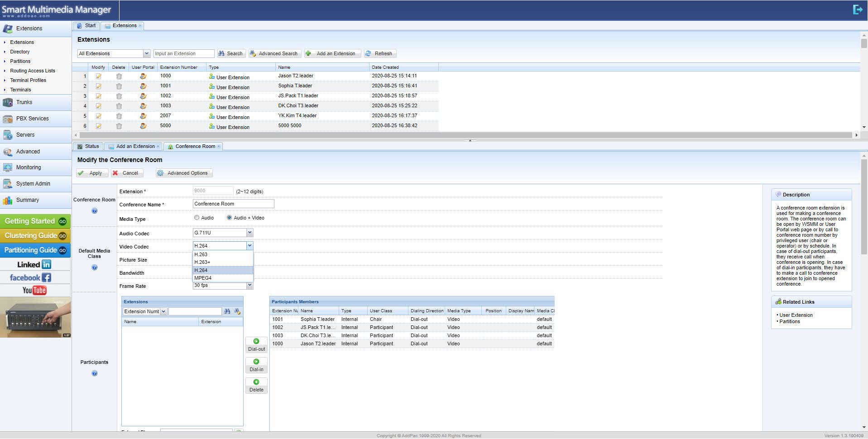Click the Apply button

[x=92, y=173]
